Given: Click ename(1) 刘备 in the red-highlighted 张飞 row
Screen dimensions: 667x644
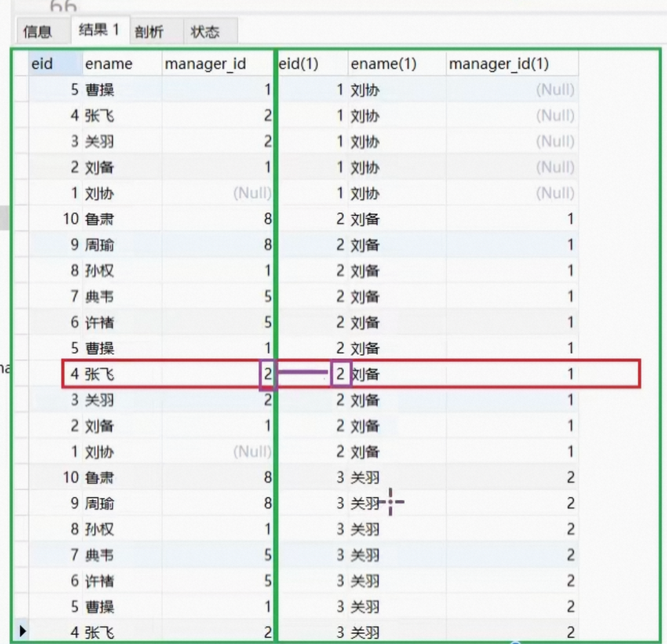Looking at the screenshot, I should [x=365, y=374].
